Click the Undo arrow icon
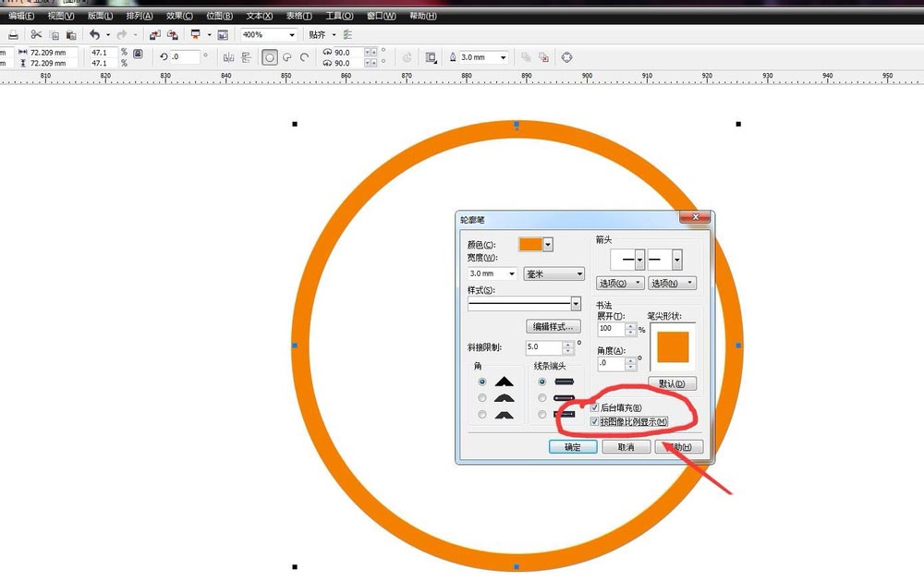924x582 pixels. pos(94,35)
